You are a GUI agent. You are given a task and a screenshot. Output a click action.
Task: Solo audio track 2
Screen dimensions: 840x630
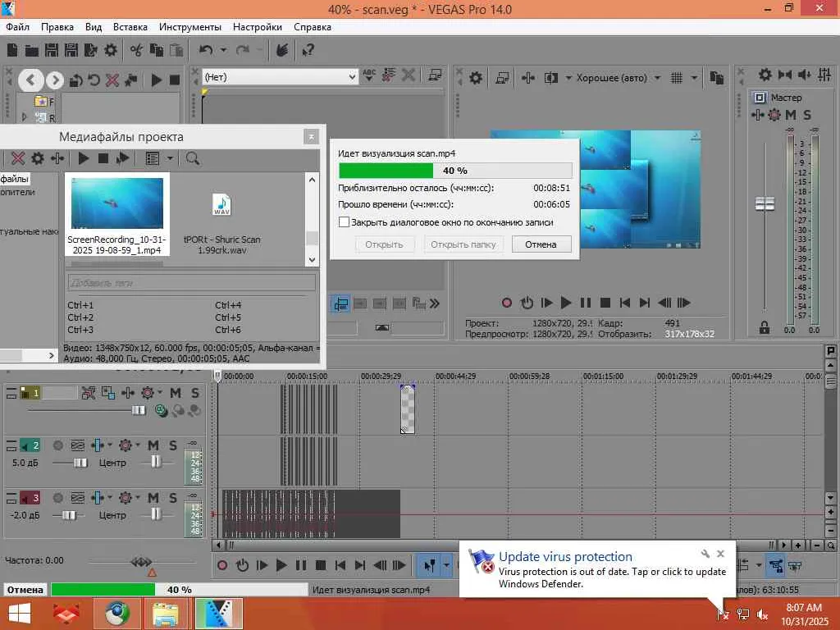tap(173, 445)
